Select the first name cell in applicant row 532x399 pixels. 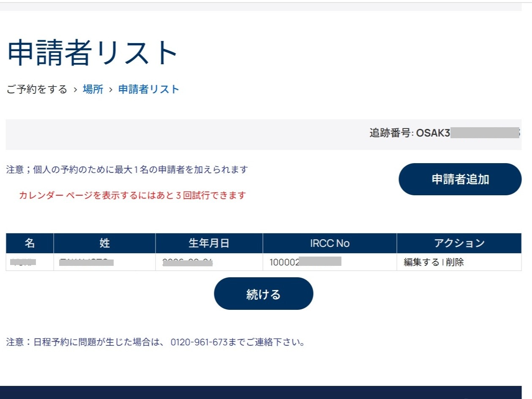coord(24,262)
